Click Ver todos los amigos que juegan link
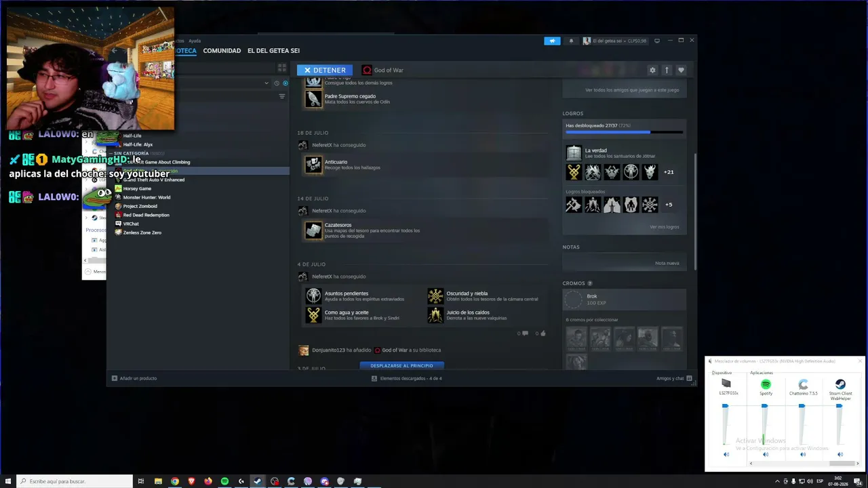868x488 pixels. (632, 90)
